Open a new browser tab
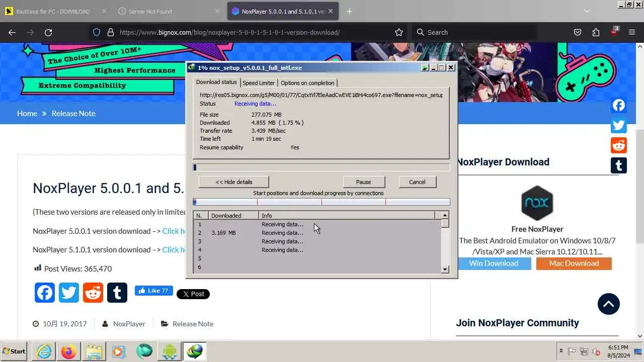The height and width of the screenshot is (362, 644). click(349, 11)
